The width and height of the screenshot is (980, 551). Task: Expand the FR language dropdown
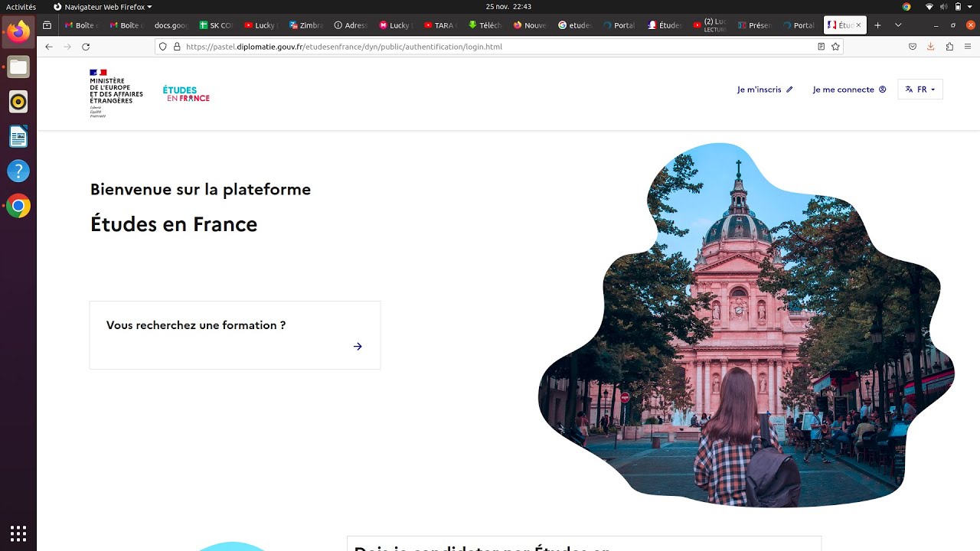pos(920,90)
